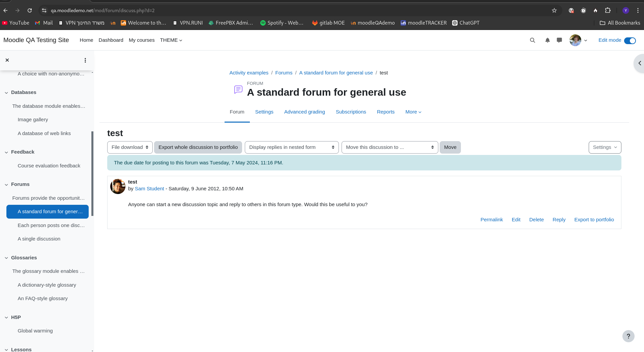Viewport: 644px width, 352px height.
Task: Click Export whole discussion to portfolio
Action: coord(198,147)
